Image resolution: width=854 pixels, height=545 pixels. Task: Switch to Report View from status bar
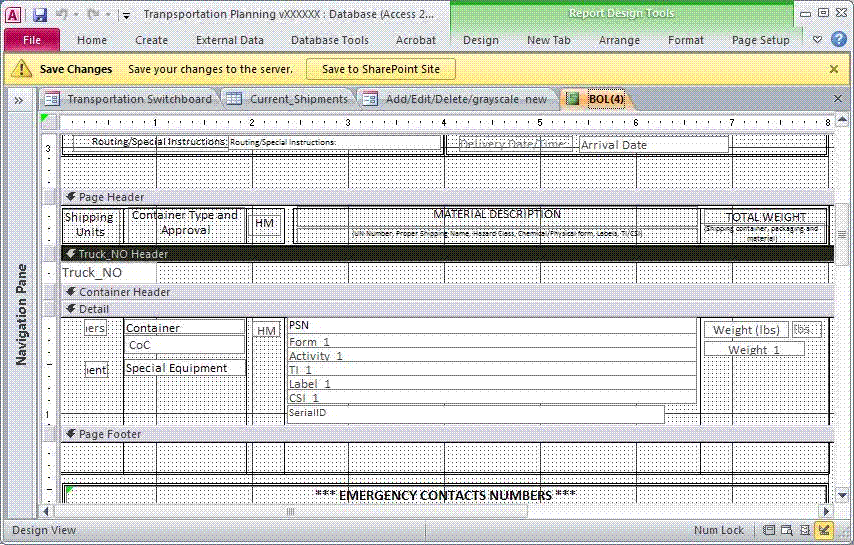click(769, 530)
